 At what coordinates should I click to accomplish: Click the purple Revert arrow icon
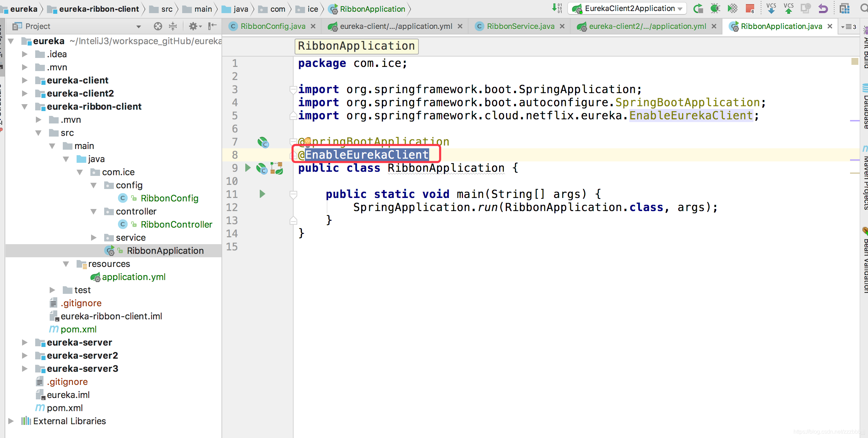(823, 9)
